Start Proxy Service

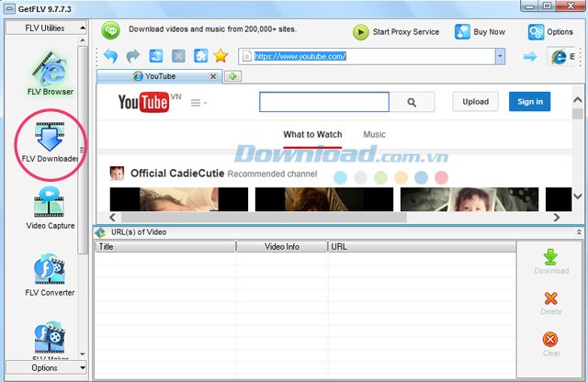tap(396, 32)
